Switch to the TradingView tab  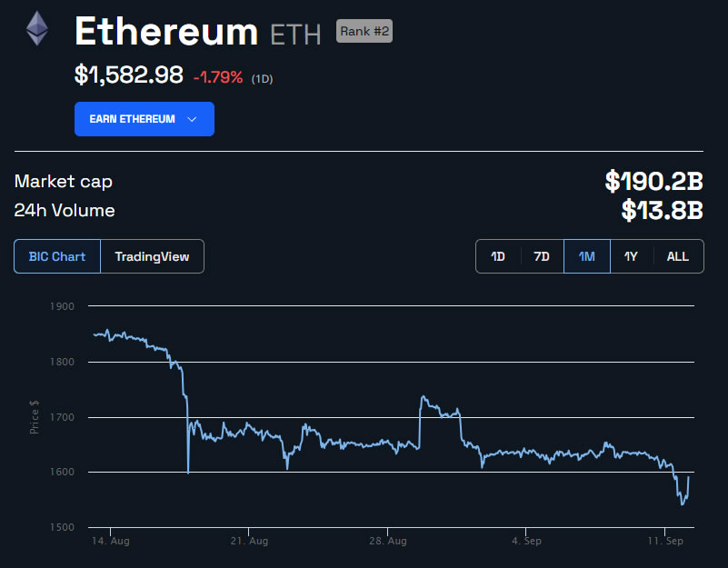(152, 256)
